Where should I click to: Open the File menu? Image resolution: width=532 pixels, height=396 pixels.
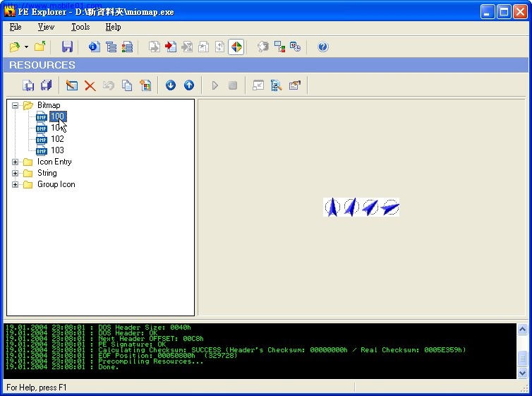16,27
